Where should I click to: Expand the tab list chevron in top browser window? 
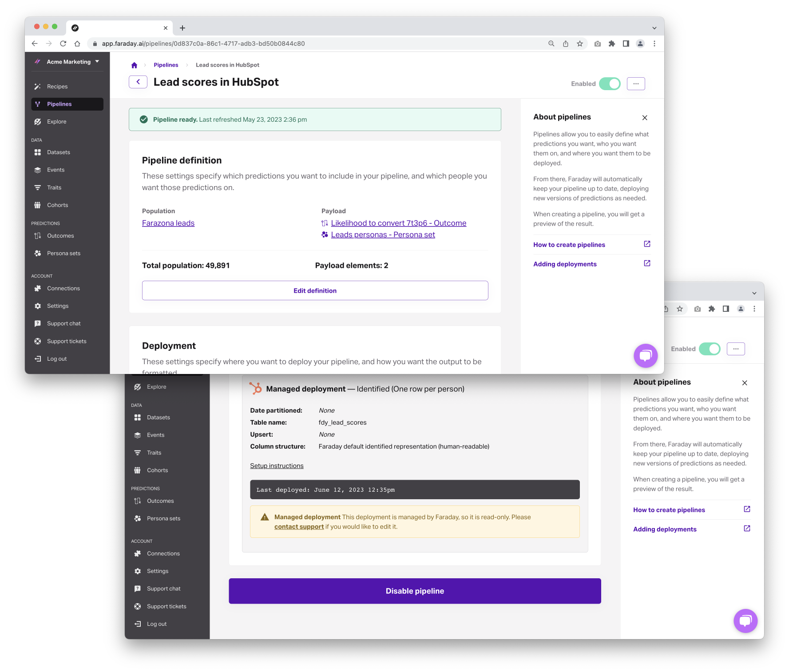click(654, 28)
